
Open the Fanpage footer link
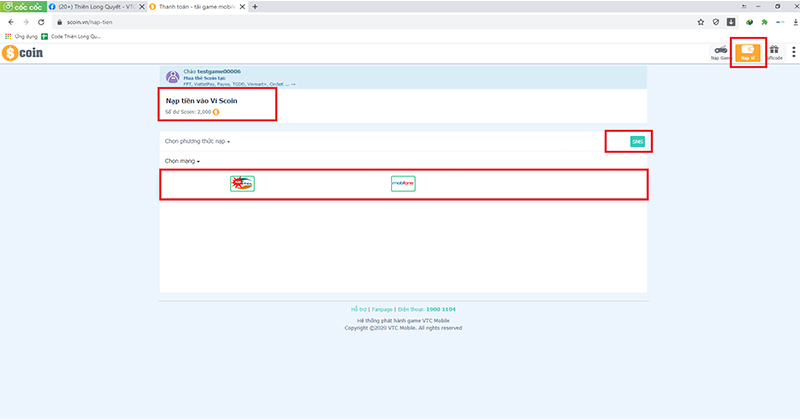(382, 309)
